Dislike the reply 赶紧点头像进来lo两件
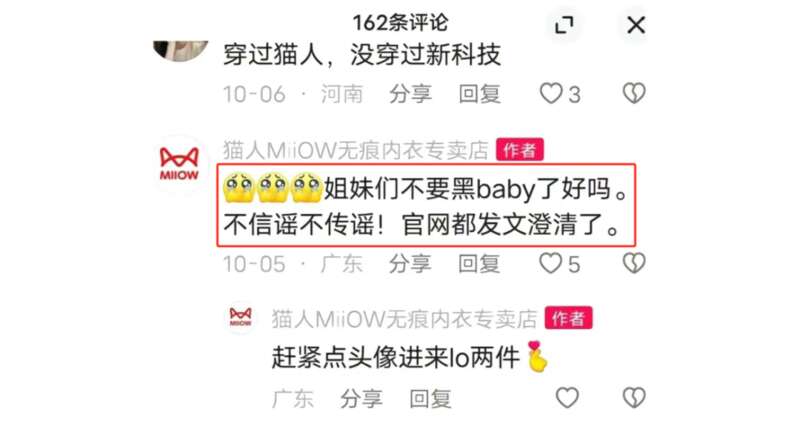This screenshot has height=435, width=800. click(x=634, y=398)
